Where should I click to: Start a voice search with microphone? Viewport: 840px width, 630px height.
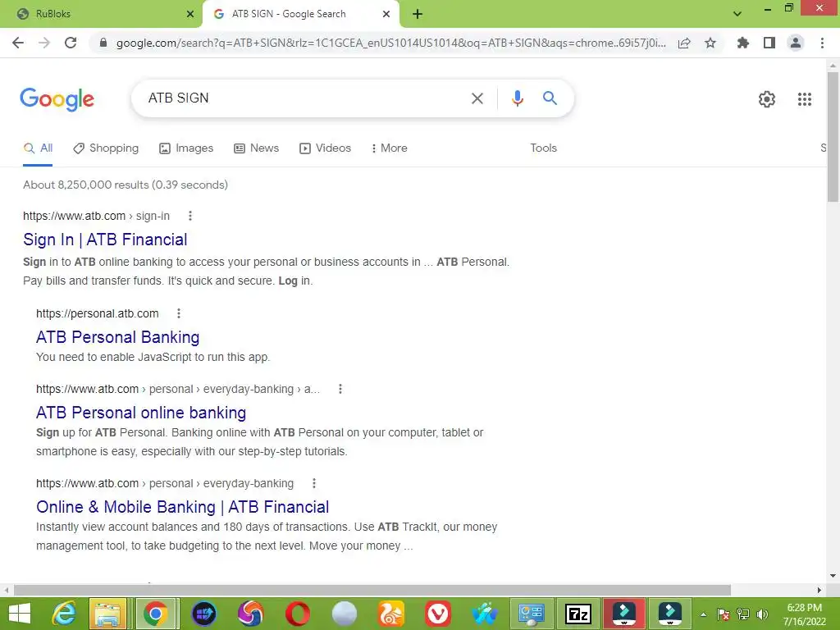[518, 98]
